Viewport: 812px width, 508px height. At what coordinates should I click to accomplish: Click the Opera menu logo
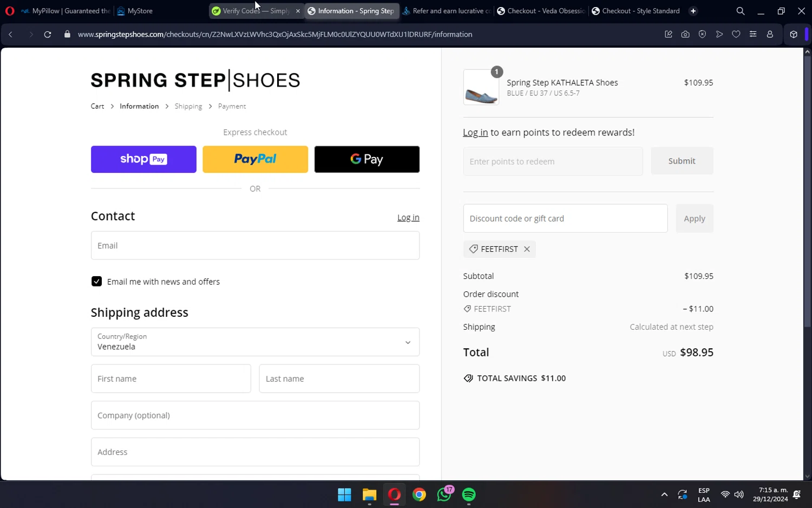click(10, 11)
